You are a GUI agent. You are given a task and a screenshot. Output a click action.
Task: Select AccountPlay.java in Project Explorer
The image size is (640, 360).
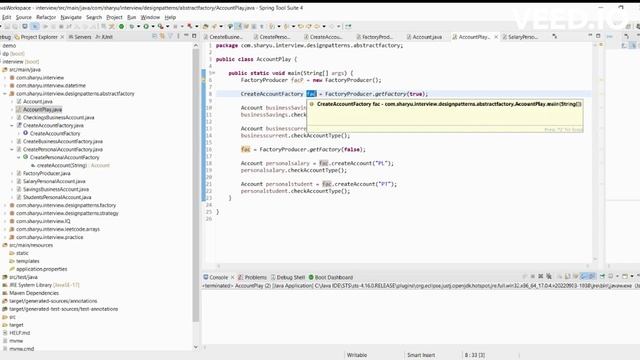(x=42, y=109)
